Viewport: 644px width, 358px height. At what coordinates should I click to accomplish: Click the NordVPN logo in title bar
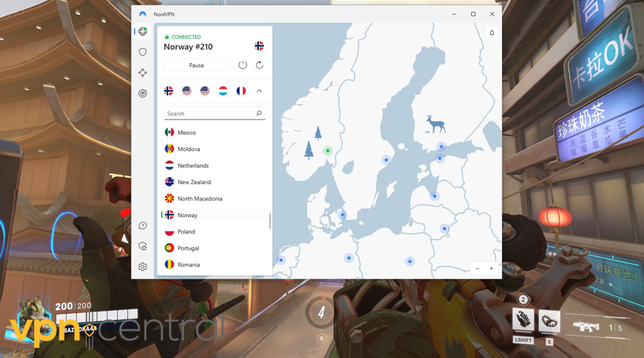142,14
